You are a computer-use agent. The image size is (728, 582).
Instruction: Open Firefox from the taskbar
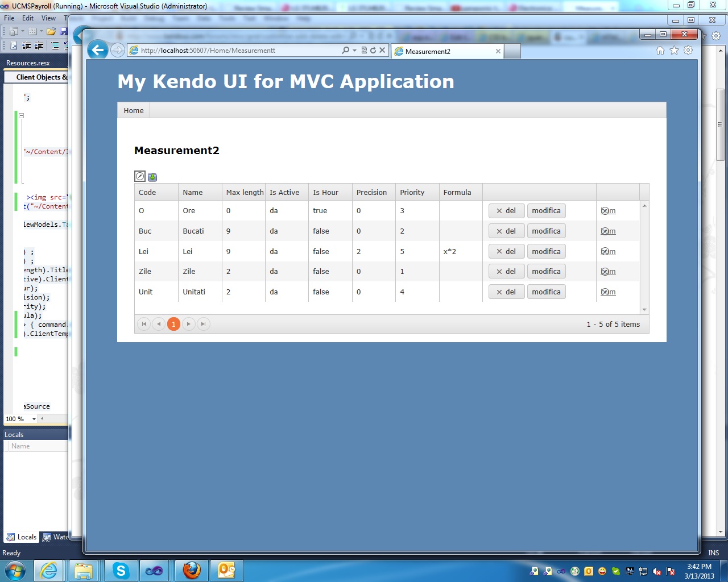(192, 571)
